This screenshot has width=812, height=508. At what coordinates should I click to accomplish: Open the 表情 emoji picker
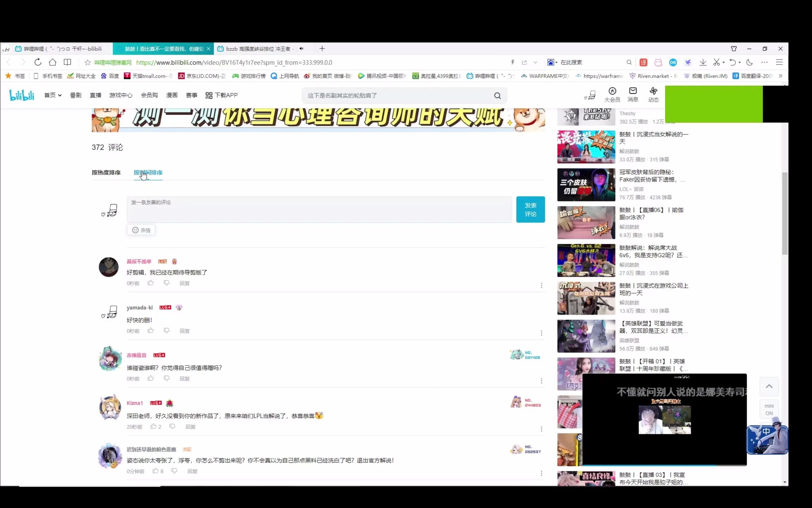point(141,230)
